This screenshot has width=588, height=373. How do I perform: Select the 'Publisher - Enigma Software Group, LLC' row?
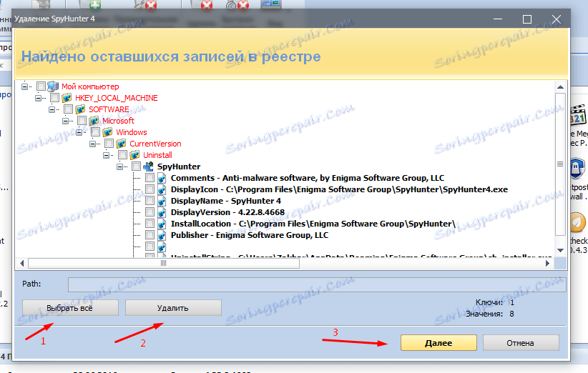[250, 235]
